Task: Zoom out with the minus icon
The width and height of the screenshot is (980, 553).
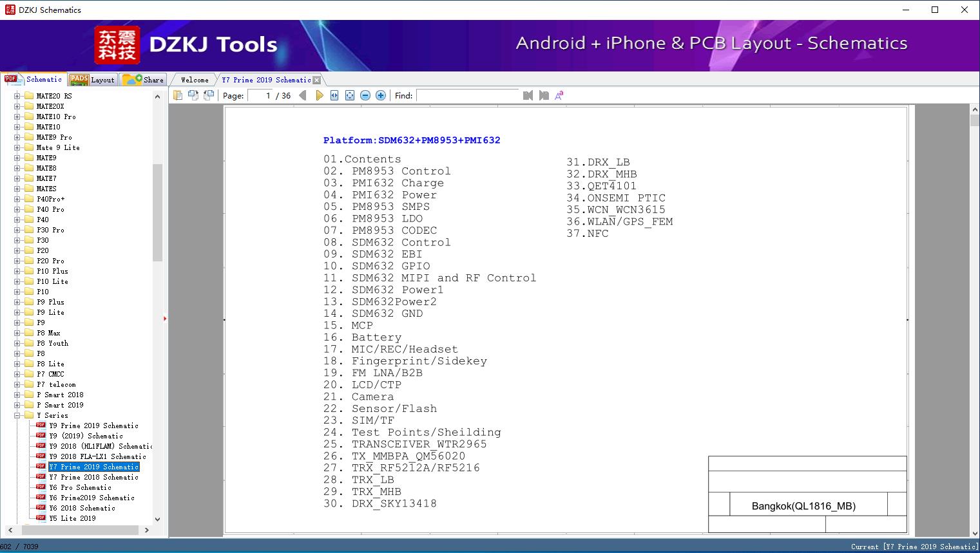Action: coord(365,95)
